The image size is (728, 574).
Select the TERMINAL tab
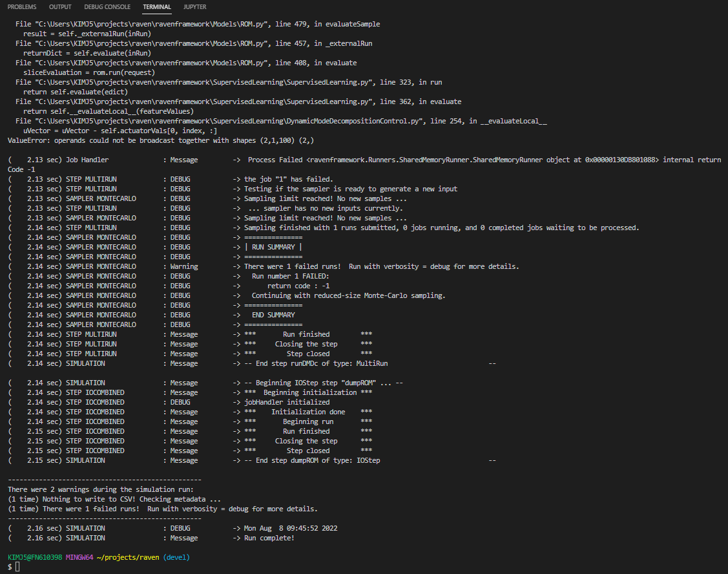point(157,7)
